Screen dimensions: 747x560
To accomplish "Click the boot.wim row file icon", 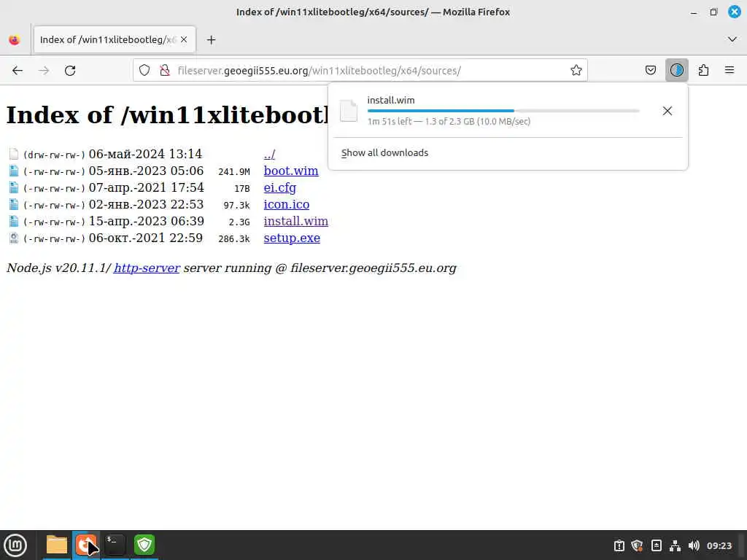I will pyautogui.click(x=14, y=171).
